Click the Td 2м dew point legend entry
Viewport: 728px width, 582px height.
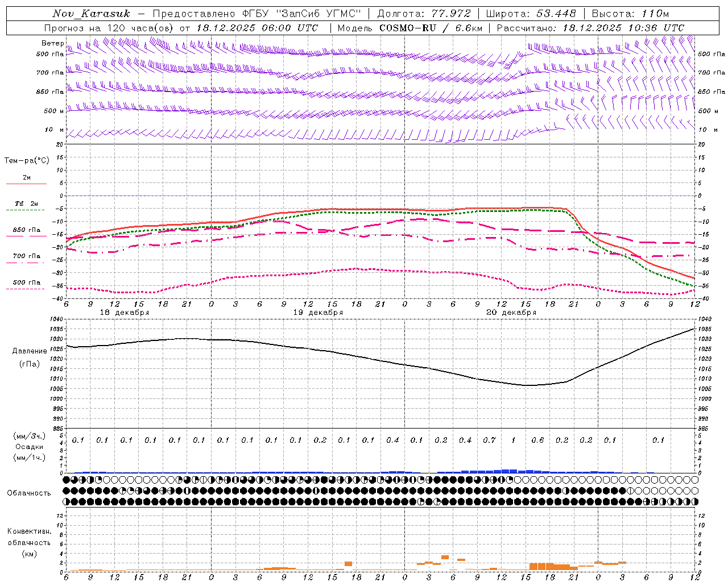[x=27, y=203]
